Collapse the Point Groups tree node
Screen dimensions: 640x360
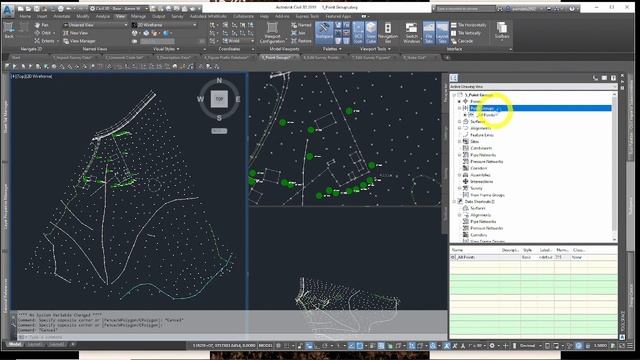click(460, 108)
